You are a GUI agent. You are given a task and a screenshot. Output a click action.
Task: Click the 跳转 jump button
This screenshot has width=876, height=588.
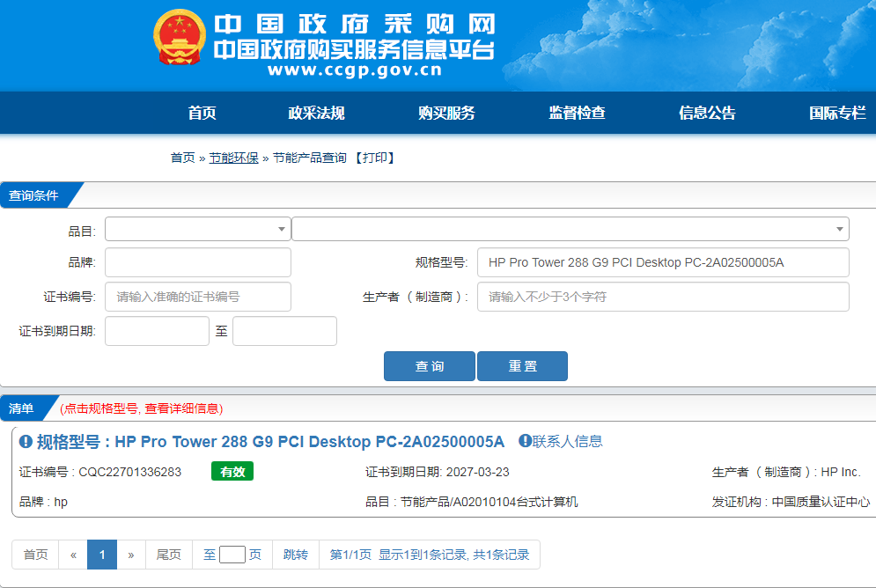296,555
